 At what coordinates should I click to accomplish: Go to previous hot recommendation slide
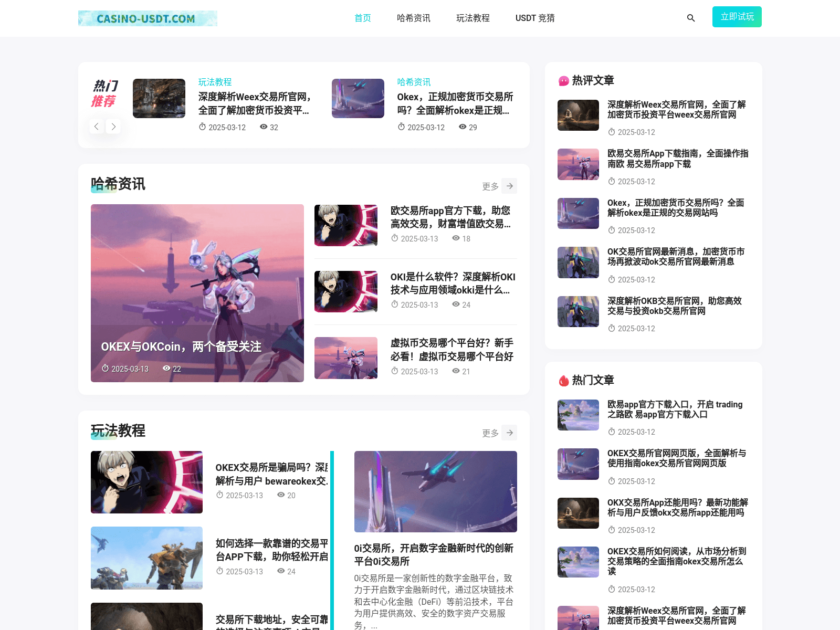pyautogui.click(x=97, y=127)
